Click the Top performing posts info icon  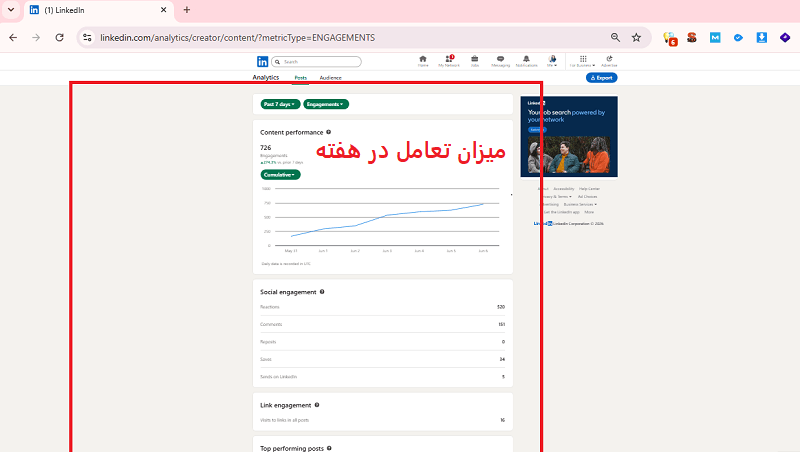coord(329,448)
